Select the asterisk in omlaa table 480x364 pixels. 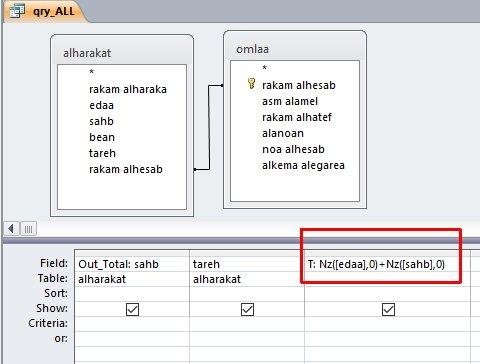coord(265,68)
